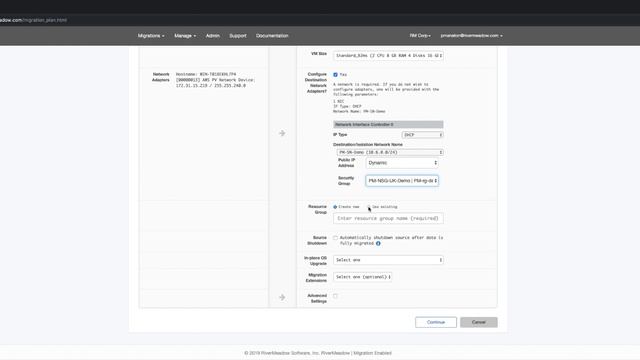The image size is (640, 360).
Task: Enable automatic source shutdown checkbox
Action: tap(336, 238)
